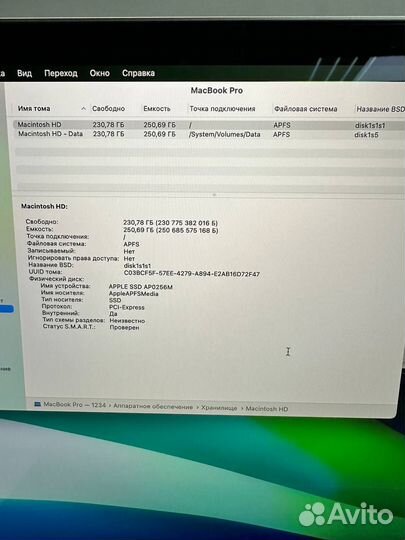Go to Аппаратное обеспечение in path bar
405x540 pixels.
(x=153, y=407)
